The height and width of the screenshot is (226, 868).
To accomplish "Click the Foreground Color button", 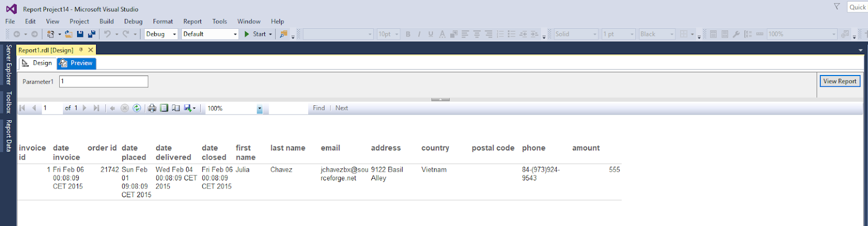I will tap(442, 34).
